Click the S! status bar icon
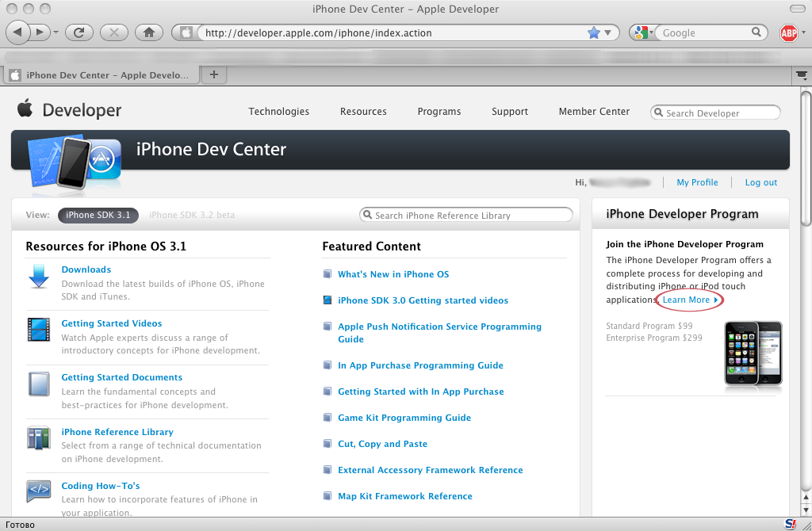812x531 pixels. click(x=791, y=524)
